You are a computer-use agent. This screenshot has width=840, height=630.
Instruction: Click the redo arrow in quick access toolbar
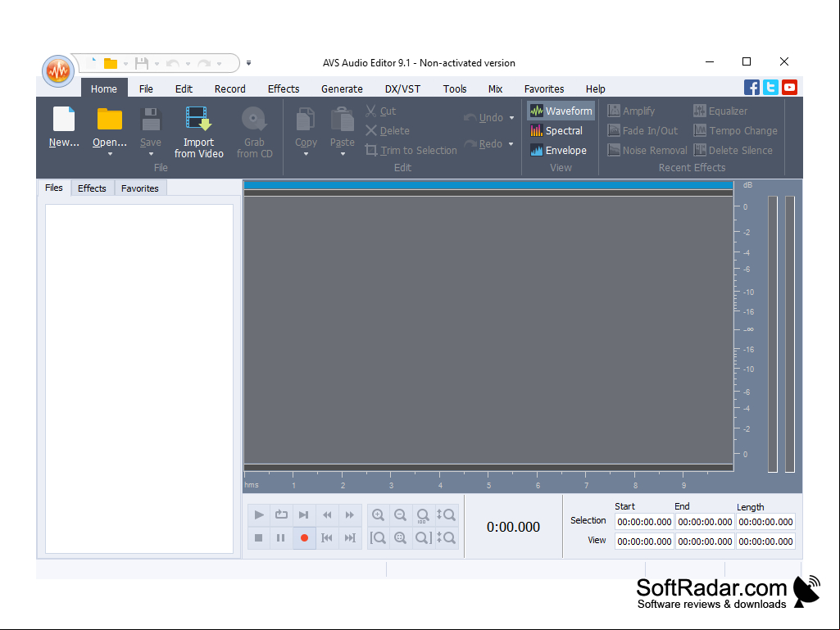click(204, 64)
